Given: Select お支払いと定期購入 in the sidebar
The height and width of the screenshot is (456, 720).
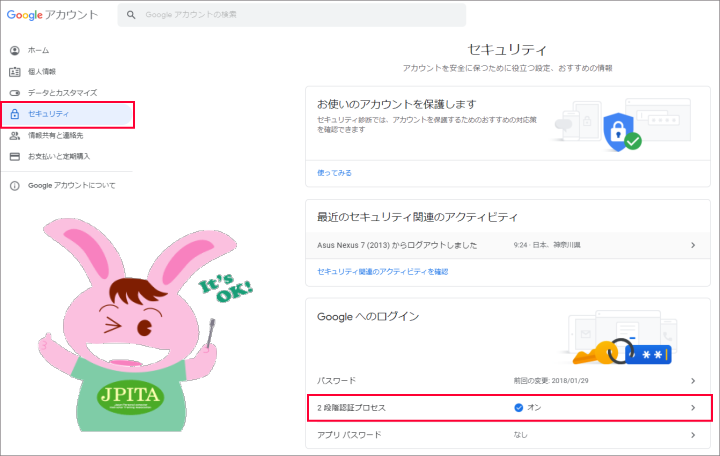Looking at the screenshot, I should pyautogui.click(x=59, y=156).
